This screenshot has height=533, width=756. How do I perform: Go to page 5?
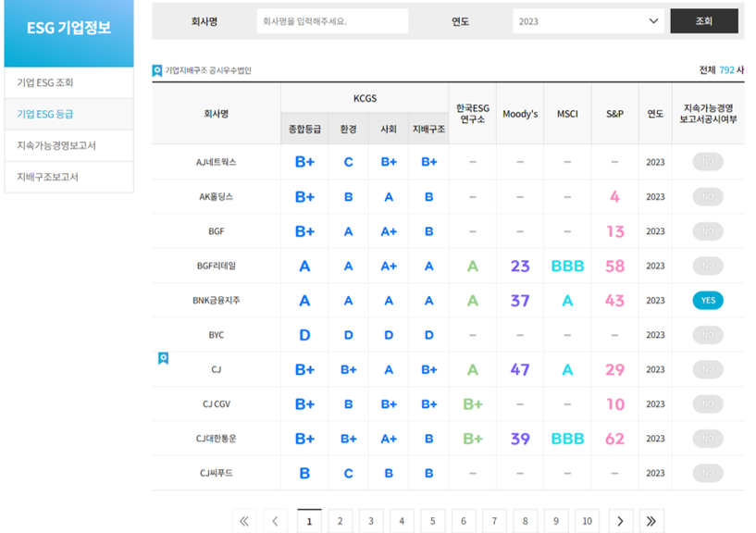(x=432, y=521)
